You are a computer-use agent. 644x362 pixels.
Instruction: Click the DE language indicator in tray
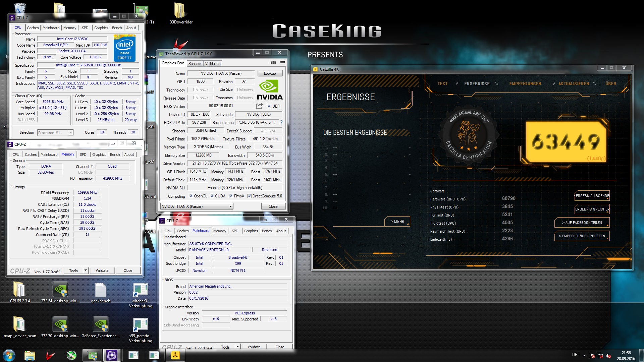[575, 355]
